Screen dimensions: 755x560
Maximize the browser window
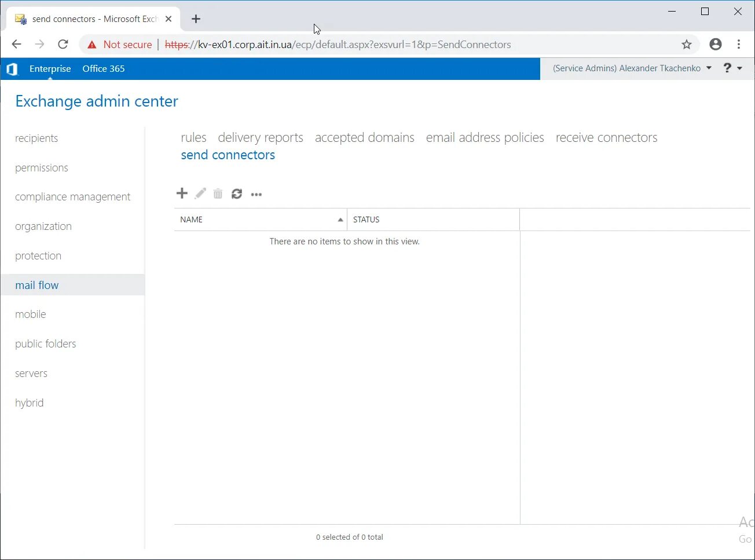coord(705,12)
